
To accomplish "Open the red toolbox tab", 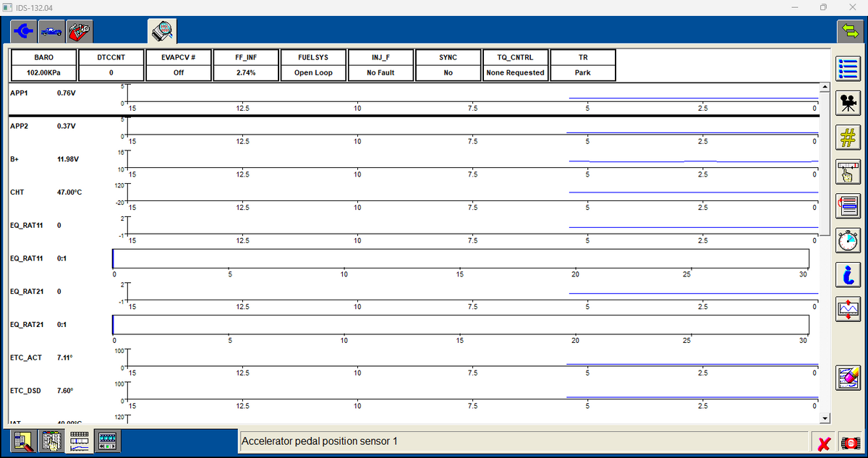I will 78,31.
